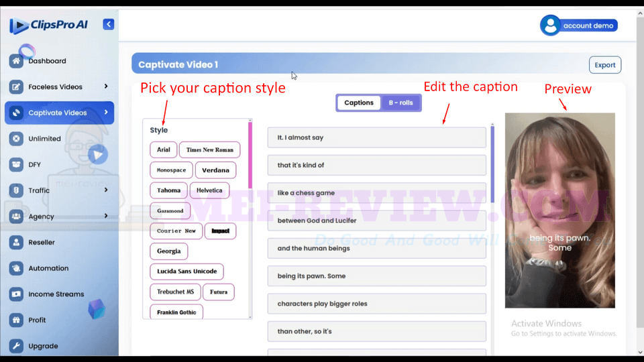Open the account demo button
Image resolution: width=644 pixels, height=362 pixels.
tap(579, 25)
